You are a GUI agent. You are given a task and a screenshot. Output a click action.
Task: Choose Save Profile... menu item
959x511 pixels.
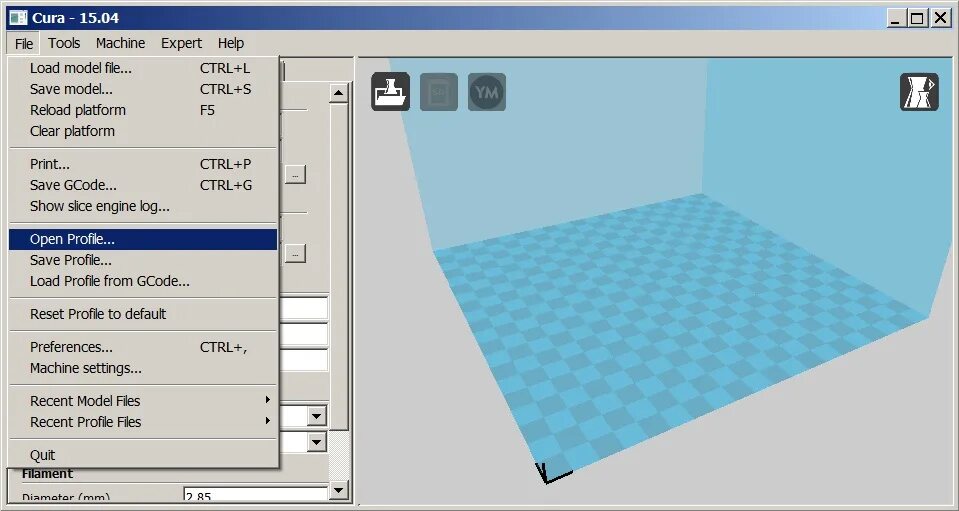coord(143,260)
